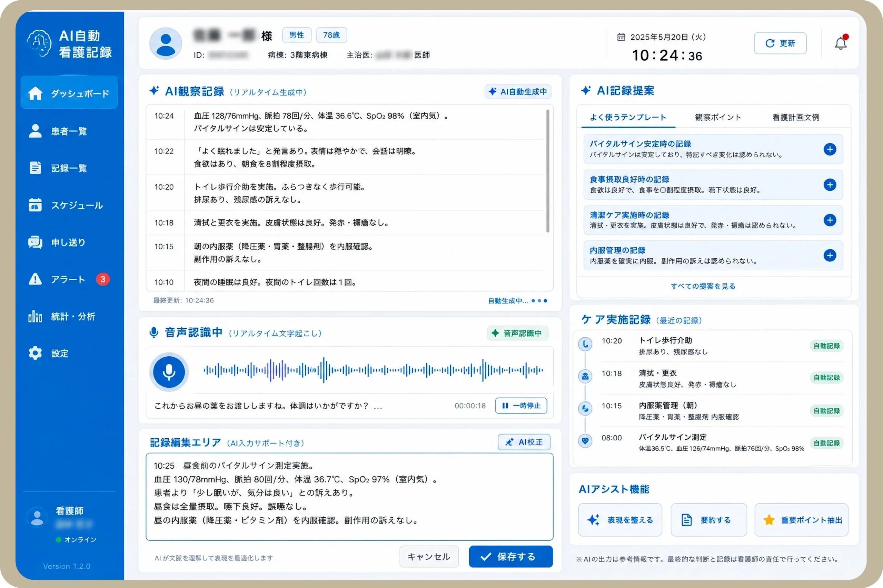Click the nurse profile avatar in sidebar
Viewport: 883px width, 588px height.
[x=37, y=518]
